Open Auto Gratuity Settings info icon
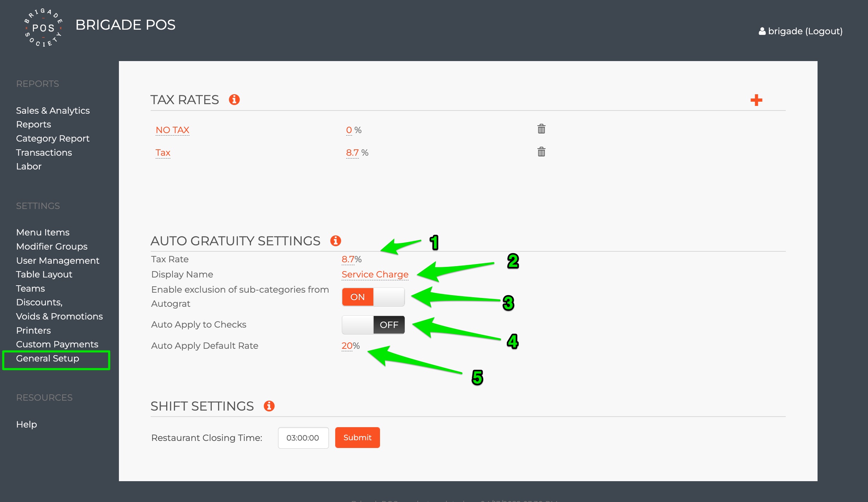Screen dimensions: 868x502 pyautogui.click(x=336, y=241)
